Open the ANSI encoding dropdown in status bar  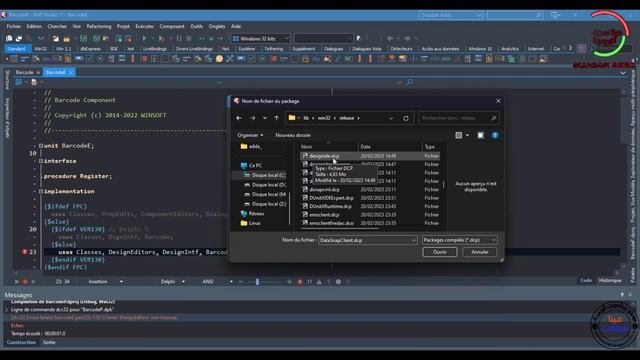(231, 282)
